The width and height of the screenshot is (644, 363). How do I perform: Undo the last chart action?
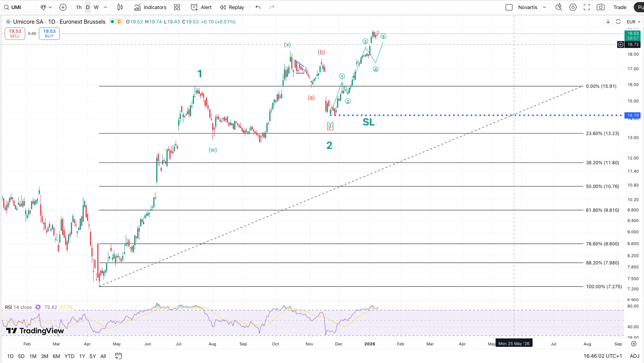(x=258, y=7)
